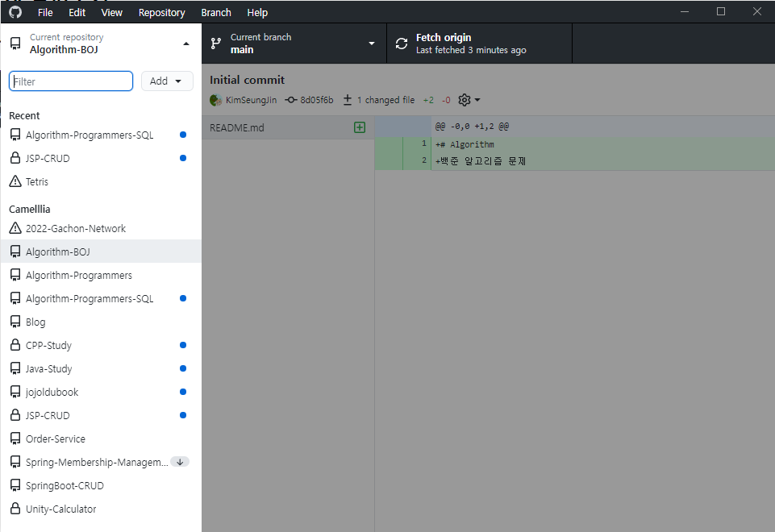Click repo icon beside Order-Service

15,438
